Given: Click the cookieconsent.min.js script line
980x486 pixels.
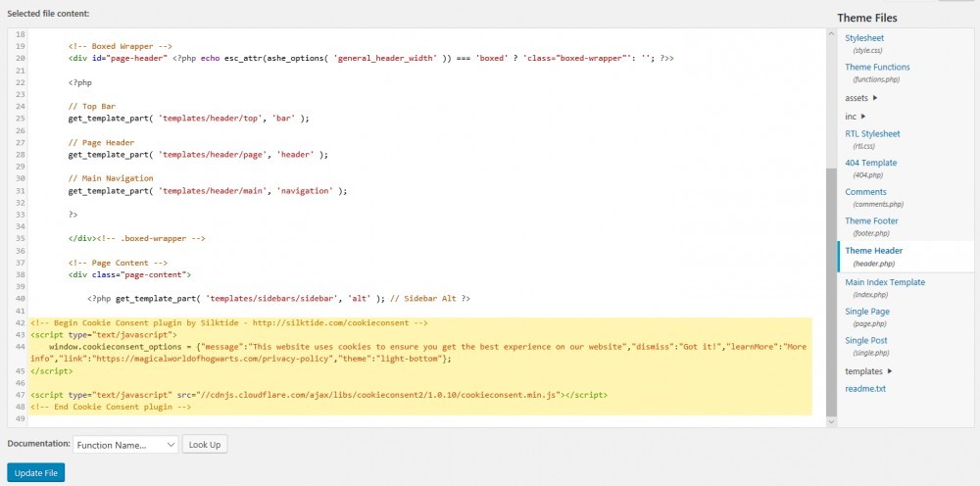Looking at the screenshot, I should 318,395.
